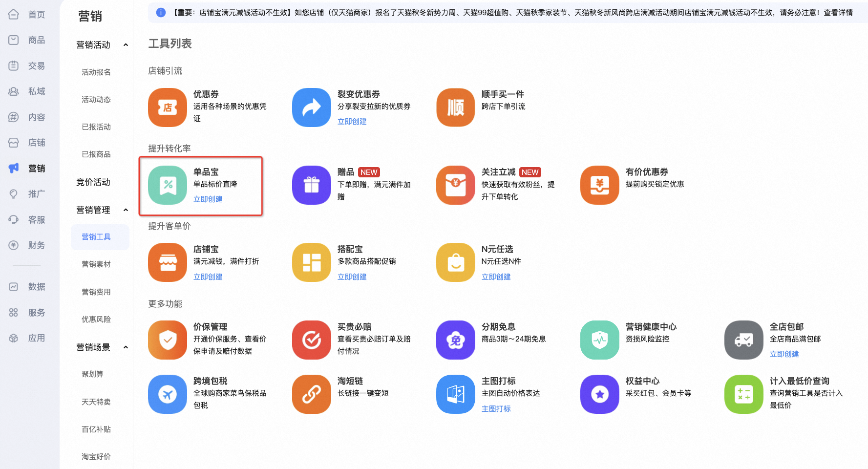
Task: Click the 买贵必赔 red check icon
Action: click(312, 340)
